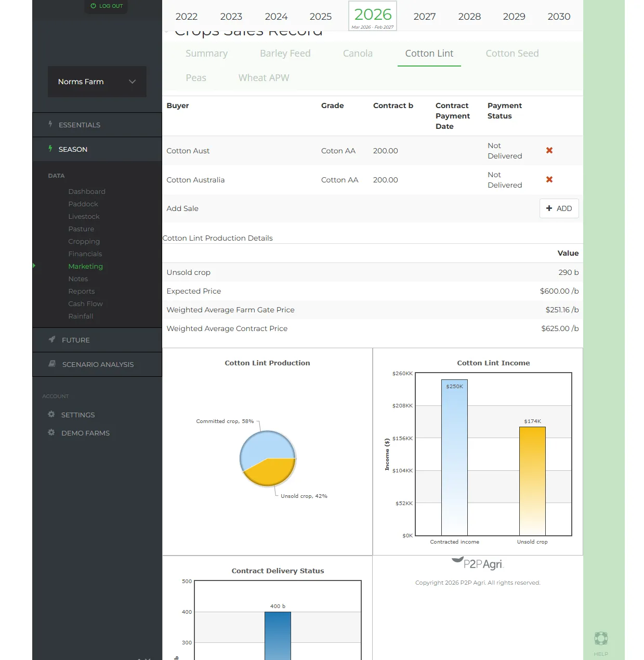Click the Demo Farms gear icon
Viewport: 644px width, 660px height.
(x=51, y=433)
